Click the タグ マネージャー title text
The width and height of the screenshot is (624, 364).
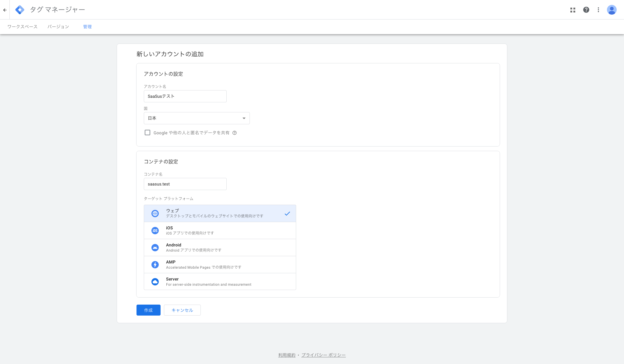coord(57,10)
